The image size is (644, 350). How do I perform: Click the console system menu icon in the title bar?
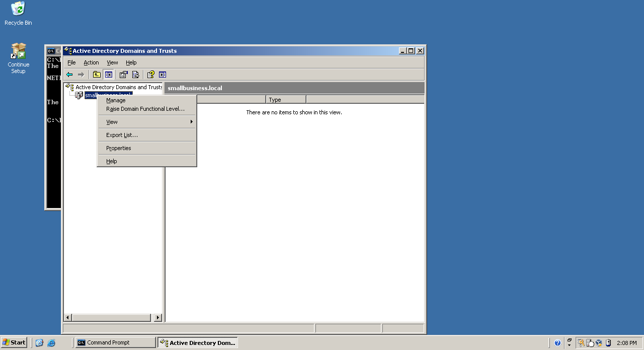pos(67,50)
